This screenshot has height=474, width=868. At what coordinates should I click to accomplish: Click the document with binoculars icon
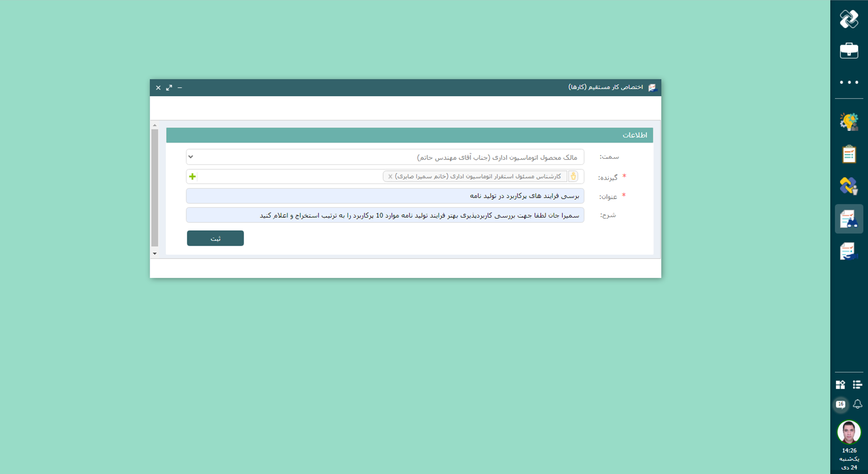[x=849, y=219]
